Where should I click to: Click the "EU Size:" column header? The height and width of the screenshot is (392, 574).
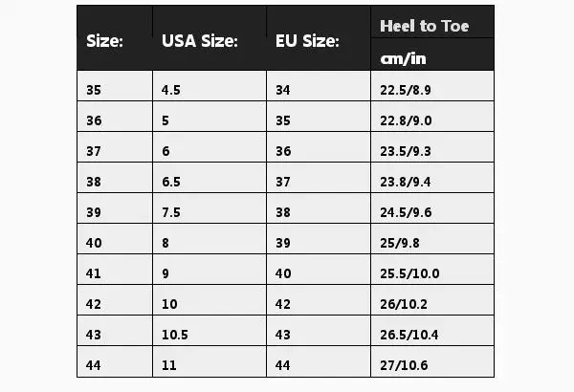[x=307, y=41]
